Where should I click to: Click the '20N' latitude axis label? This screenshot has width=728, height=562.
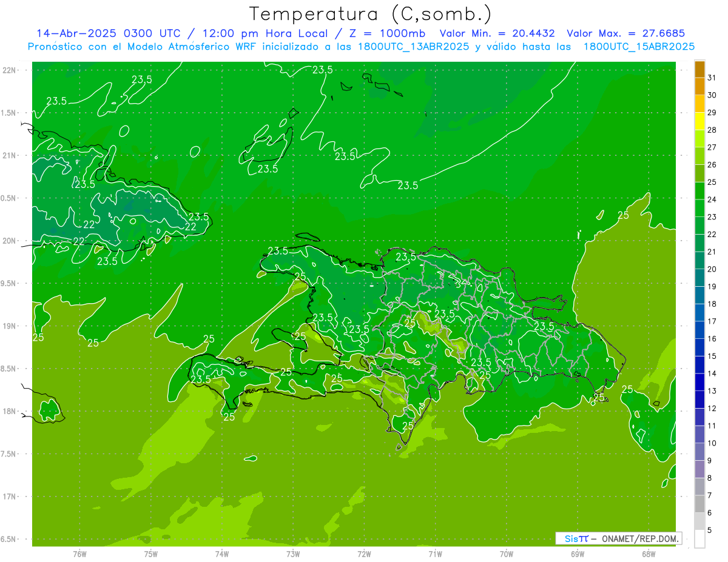click(8, 241)
